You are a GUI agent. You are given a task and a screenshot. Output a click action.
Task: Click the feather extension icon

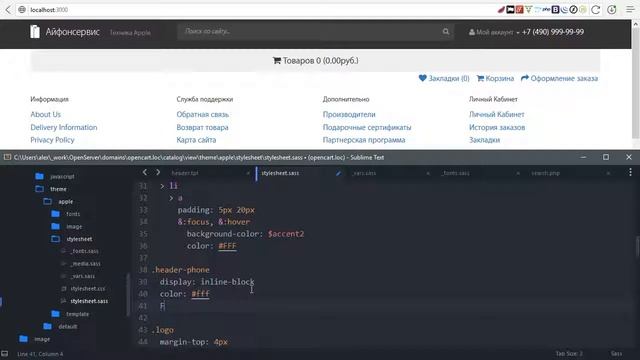(501, 9)
